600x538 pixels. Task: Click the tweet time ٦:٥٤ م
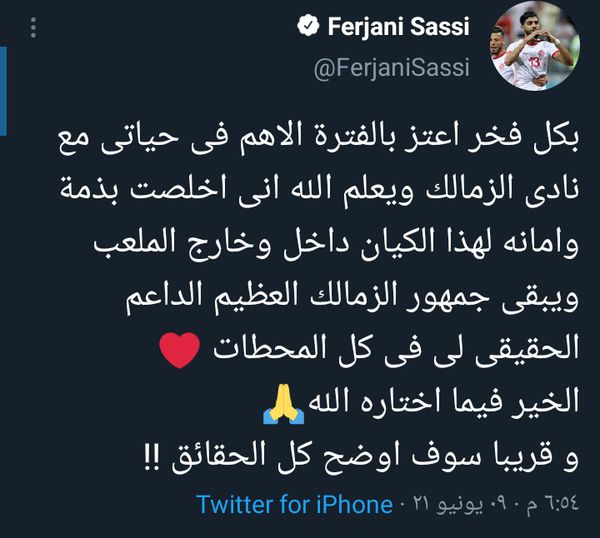point(554,504)
